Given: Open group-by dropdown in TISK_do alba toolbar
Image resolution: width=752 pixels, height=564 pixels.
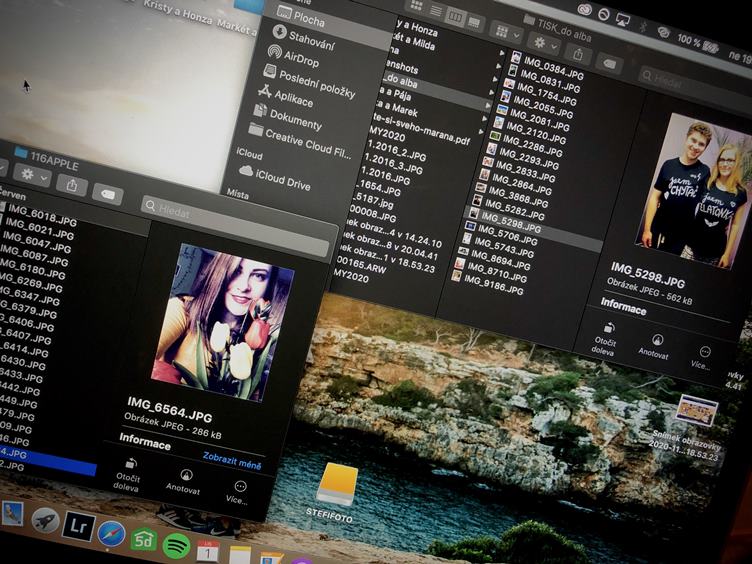Looking at the screenshot, I should [507, 33].
